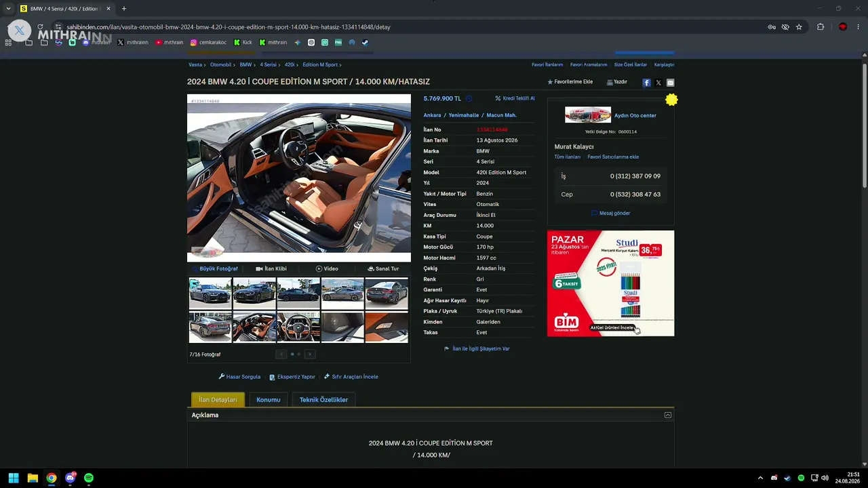Open the Chrome extensions puzzle icon
The image size is (868, 488).
pos(821,27)
